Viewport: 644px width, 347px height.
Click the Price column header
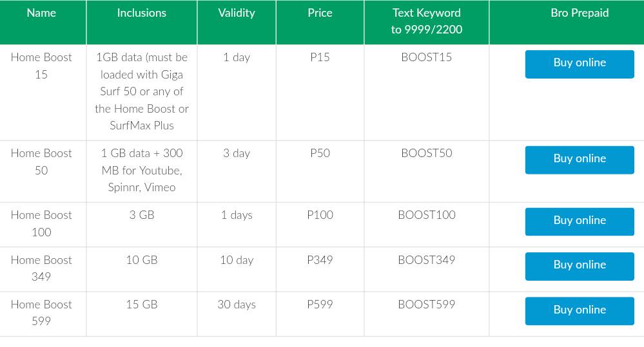click(320, 13)
